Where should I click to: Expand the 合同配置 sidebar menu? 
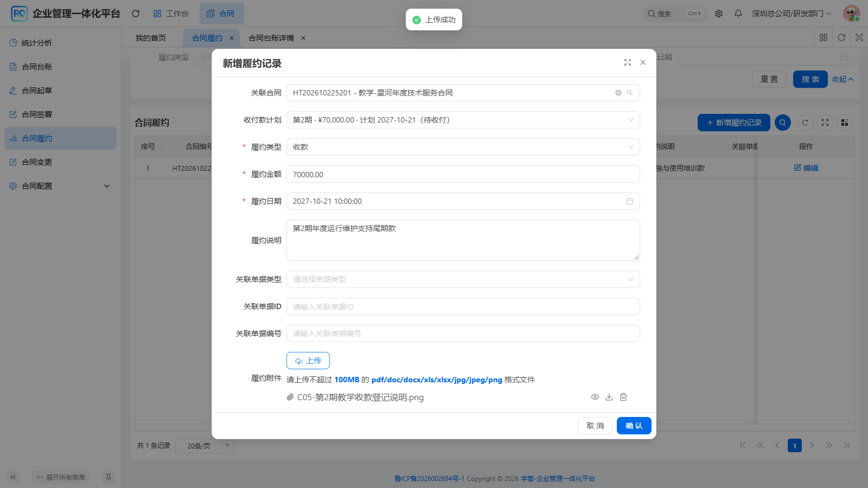(x=60, y=186)
